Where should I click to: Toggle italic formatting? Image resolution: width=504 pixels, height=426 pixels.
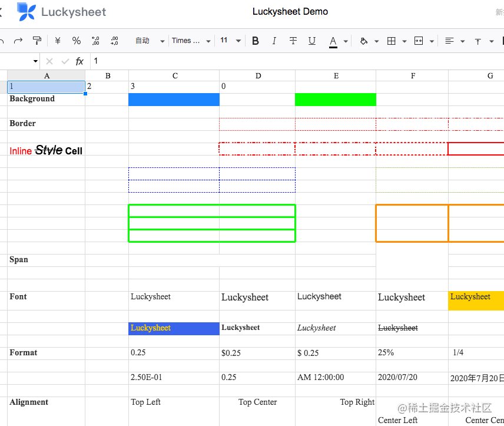[x=274, y=41]
